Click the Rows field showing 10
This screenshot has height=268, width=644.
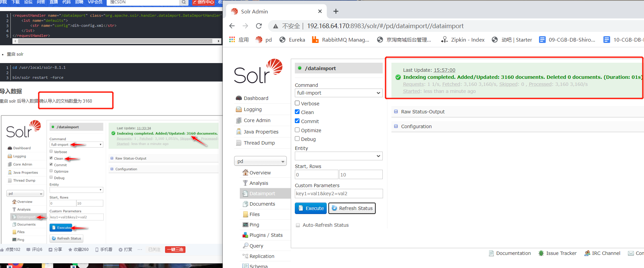pyautogui.click(x=361, y=174)
